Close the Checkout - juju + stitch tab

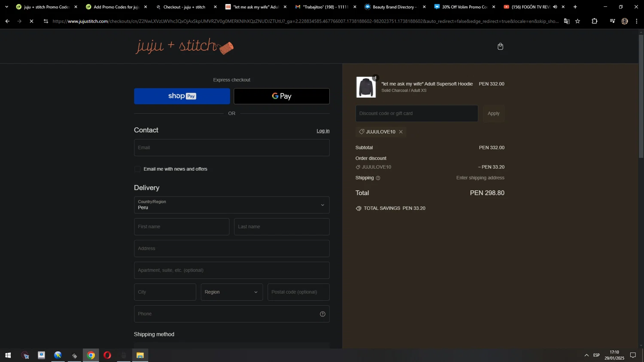click(215, 7)
